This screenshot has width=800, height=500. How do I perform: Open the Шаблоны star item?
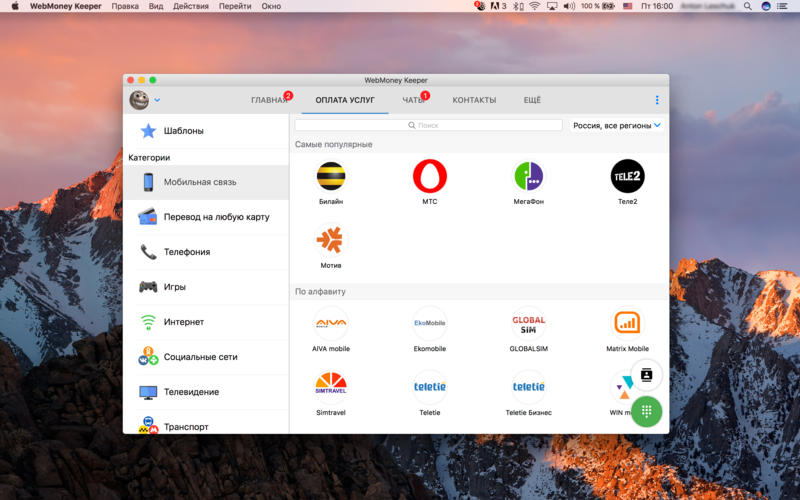206,131
